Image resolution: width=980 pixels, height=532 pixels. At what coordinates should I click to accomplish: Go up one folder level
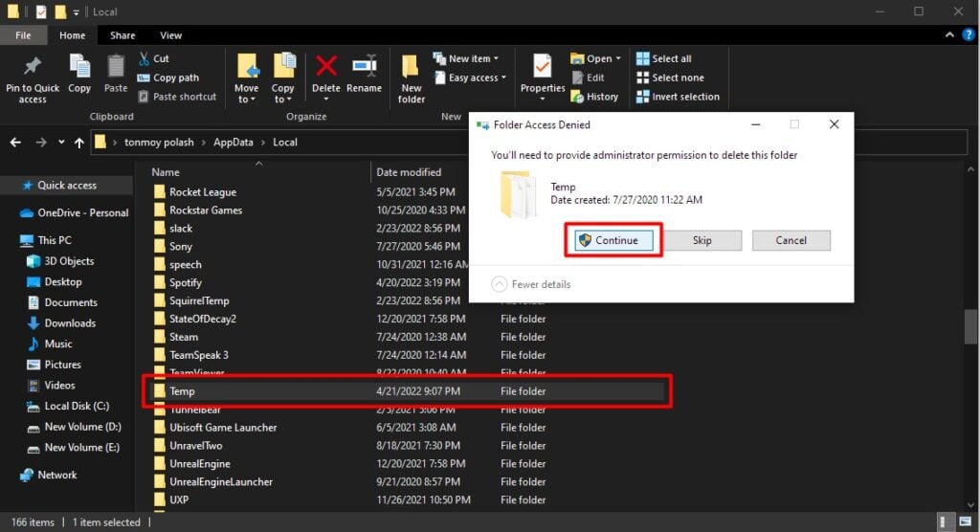point(79,143)
